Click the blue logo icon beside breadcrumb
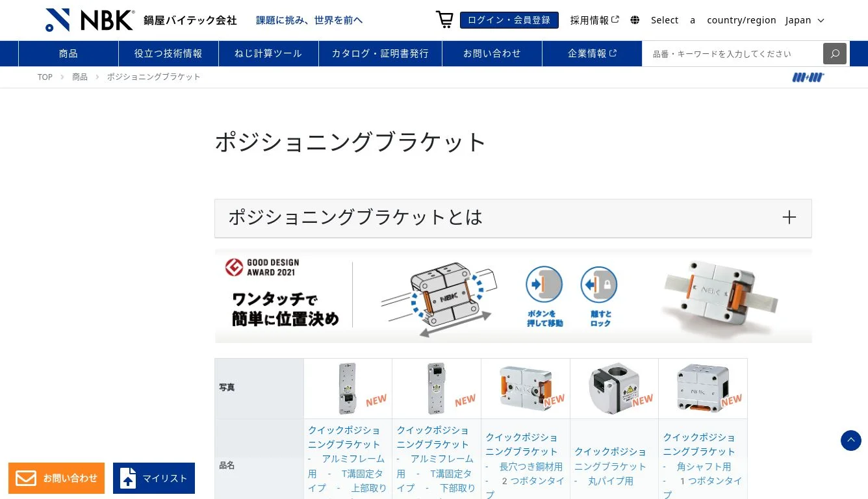Viewport: 868px width, 499px height. [808, 77]
